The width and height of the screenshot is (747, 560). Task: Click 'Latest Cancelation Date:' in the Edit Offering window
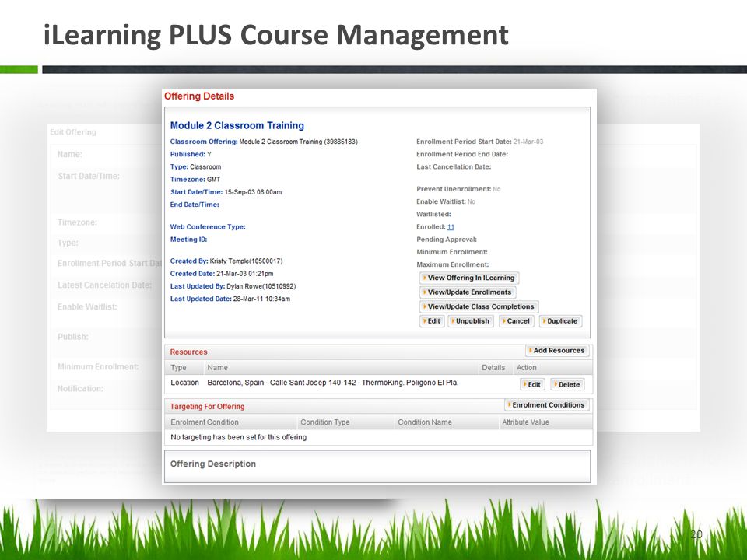pos(104,285)
